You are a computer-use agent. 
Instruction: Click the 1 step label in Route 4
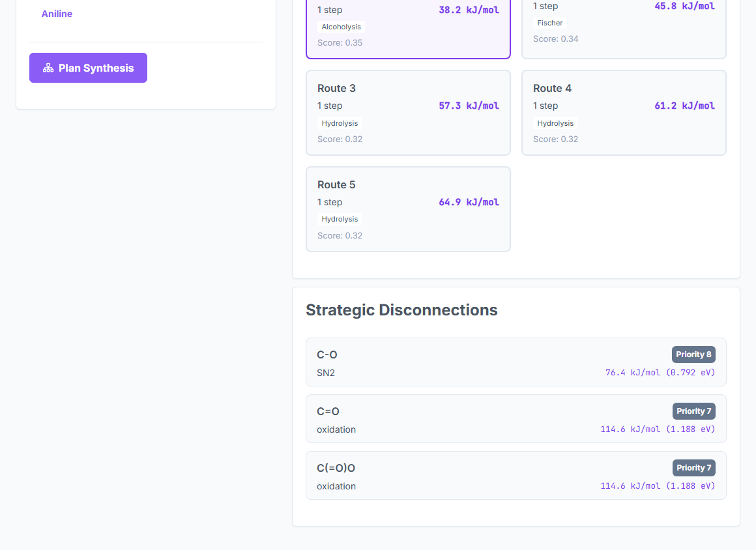[x=545, y=106]
